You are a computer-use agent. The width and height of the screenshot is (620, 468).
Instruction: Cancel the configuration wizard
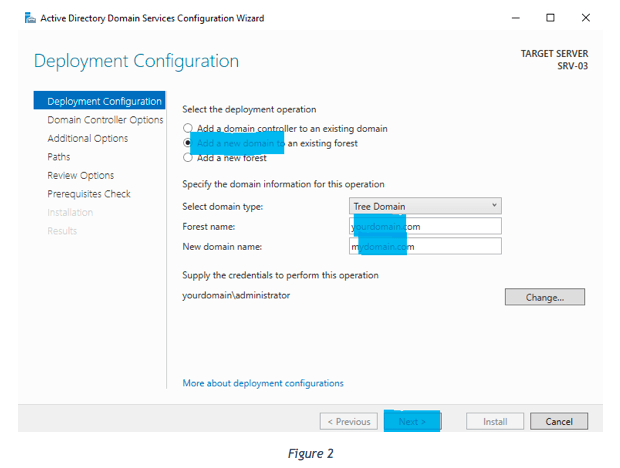click(559, 422)
